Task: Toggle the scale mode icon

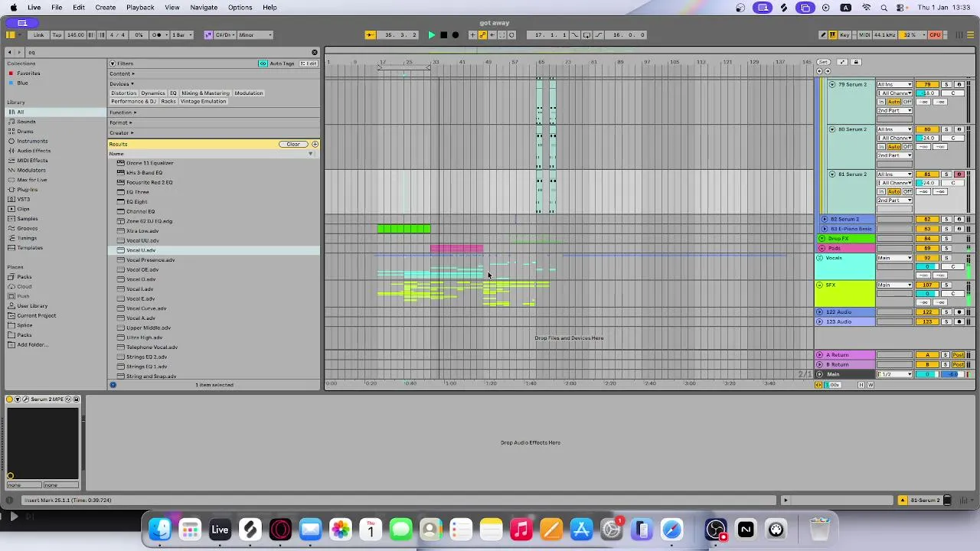Action: (208, 34)
